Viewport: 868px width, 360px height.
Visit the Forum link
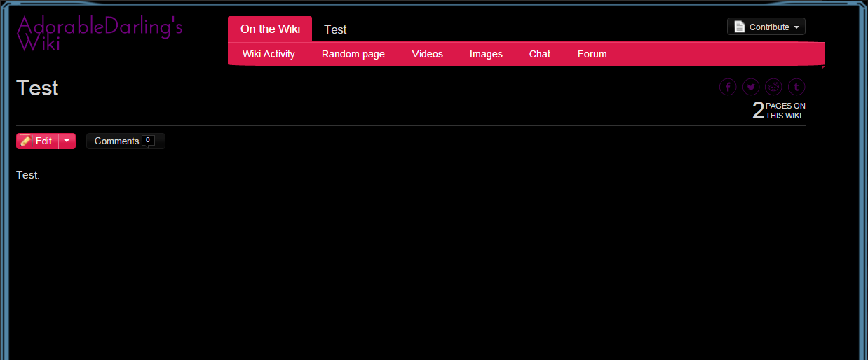(592, 54)
